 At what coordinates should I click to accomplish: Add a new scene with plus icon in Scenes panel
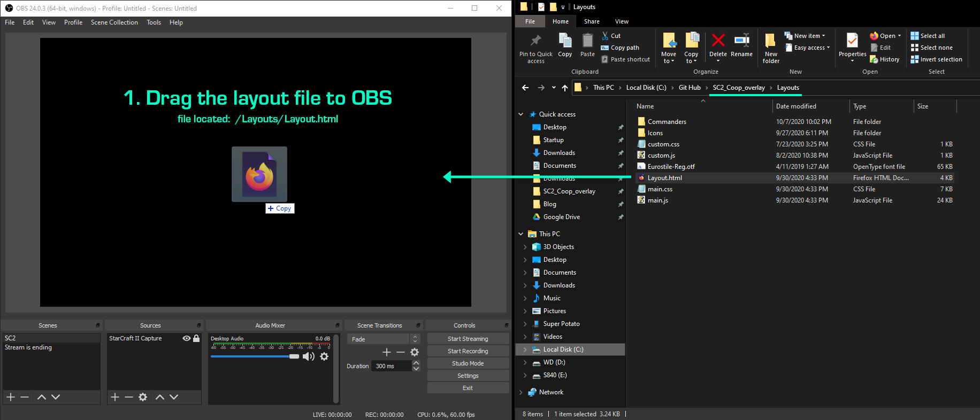pyautogui.click(x=11, y=397)
